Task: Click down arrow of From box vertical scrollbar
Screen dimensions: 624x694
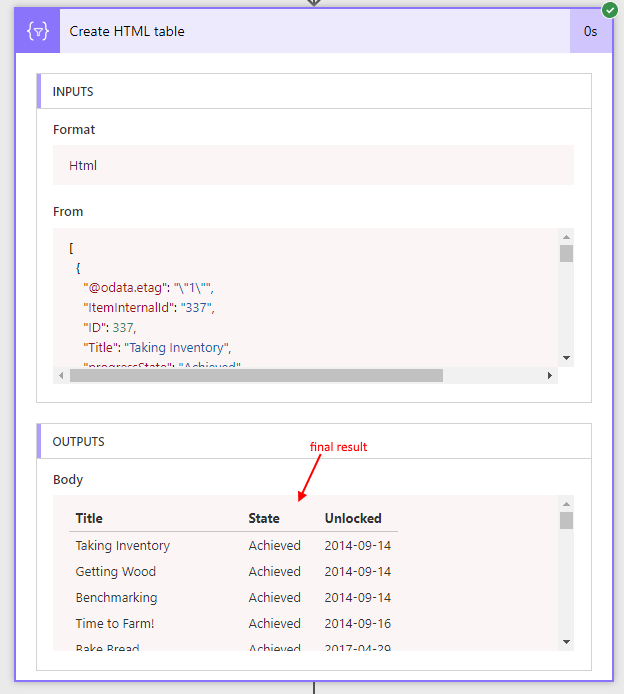Action: [x=566, y=358]
